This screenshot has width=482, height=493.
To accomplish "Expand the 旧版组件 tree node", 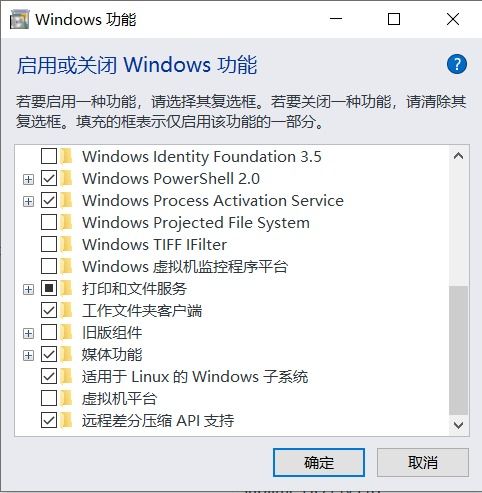I will (29, 334).
